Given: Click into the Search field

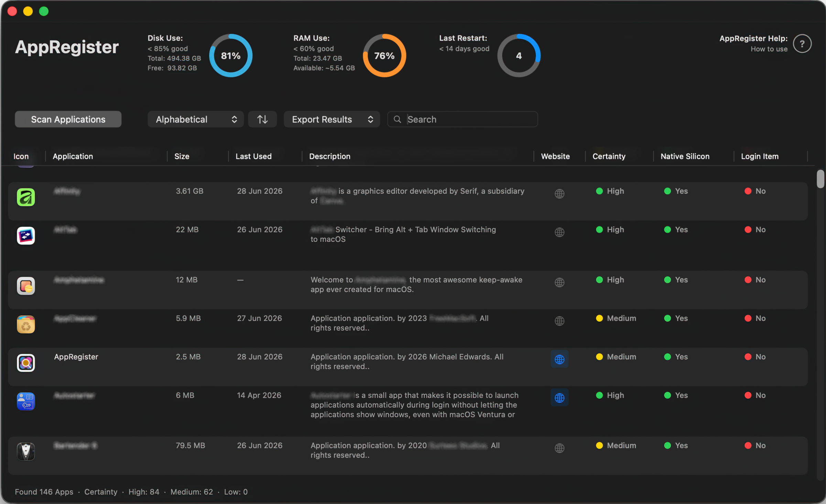Looking at the screenshot, I should click(463, 119).
